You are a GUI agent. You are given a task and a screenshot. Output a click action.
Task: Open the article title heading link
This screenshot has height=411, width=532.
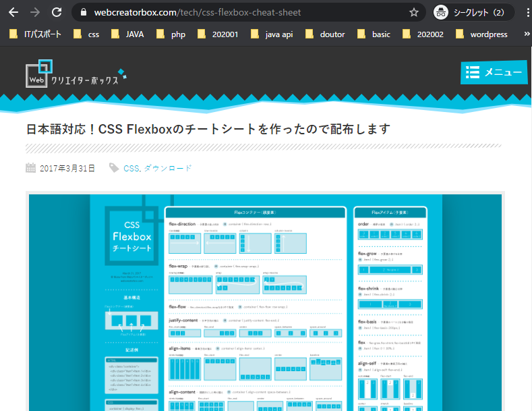click(208, 129)
